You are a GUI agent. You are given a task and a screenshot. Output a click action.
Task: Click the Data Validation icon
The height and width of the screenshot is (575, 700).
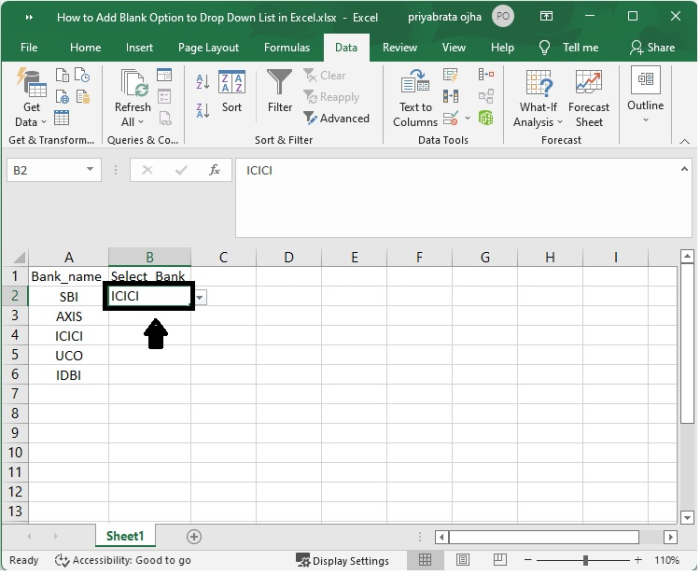[x=450, y=118]
